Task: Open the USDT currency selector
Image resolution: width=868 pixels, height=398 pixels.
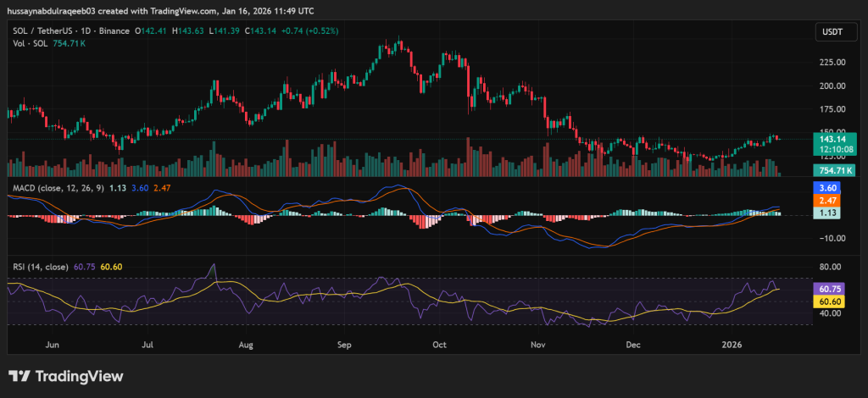Action: pyautogui.click(x=828, y=31)
